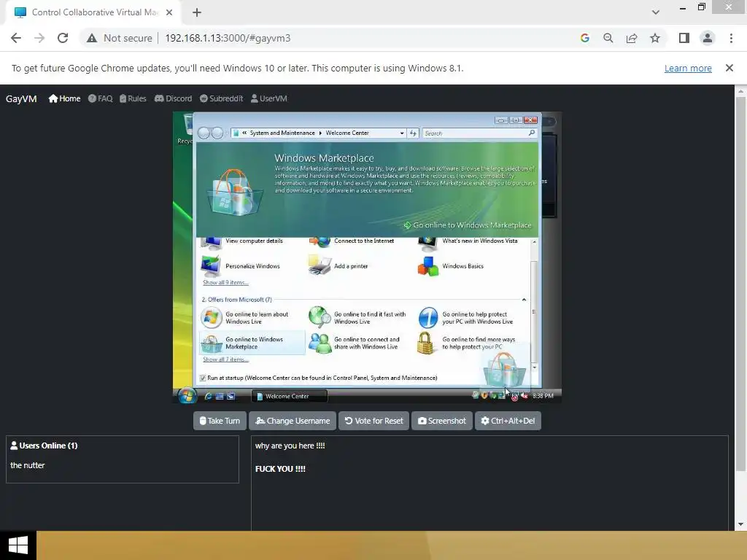
Task: Select Go online to find it fast item
Action: (357, 318)
